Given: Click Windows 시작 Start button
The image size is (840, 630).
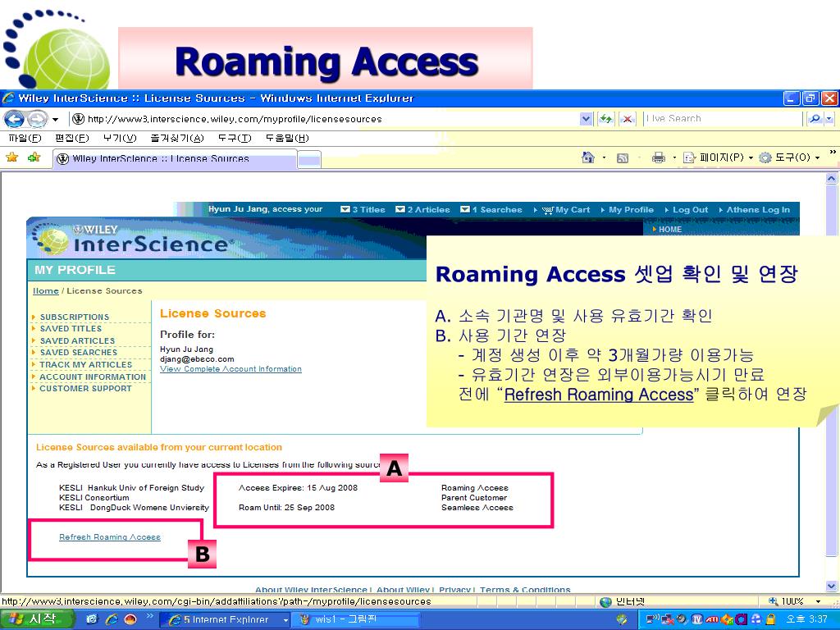Looking at the screenshot, I should point(36,619).
